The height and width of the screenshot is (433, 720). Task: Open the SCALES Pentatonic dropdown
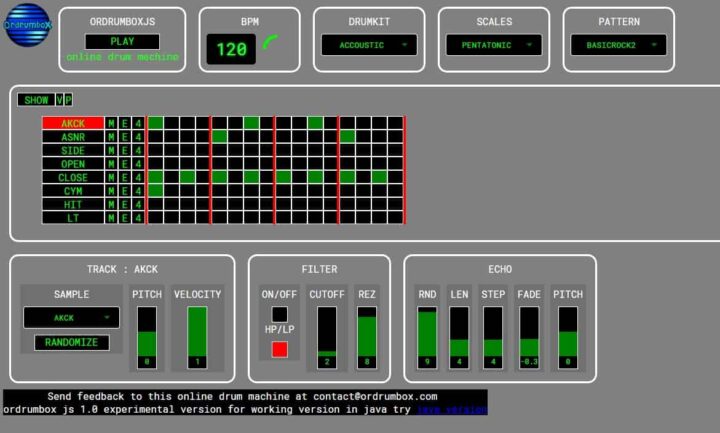494,45
